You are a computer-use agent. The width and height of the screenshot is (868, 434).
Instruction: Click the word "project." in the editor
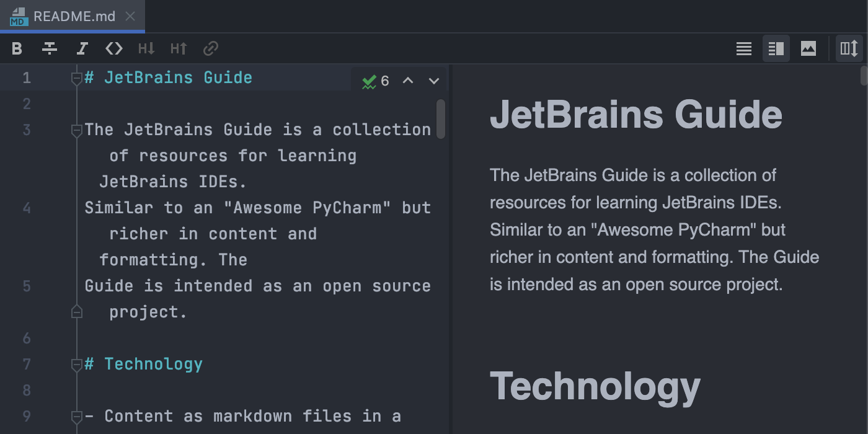[x=148, y=312]
